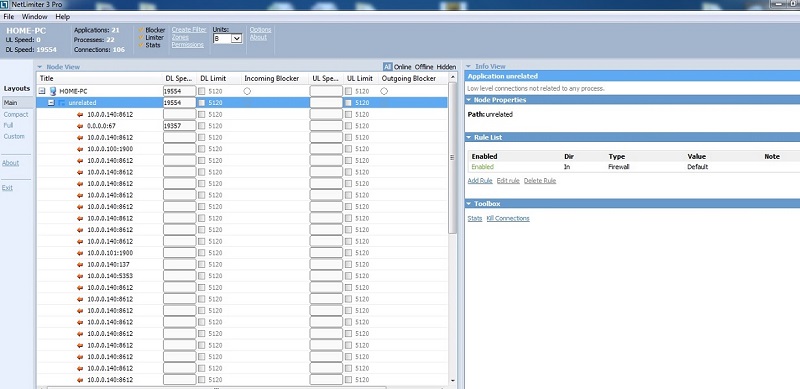
Task: Click the arrow icon beside 0.0.0.0:67
Action: (x=80, y=126)
